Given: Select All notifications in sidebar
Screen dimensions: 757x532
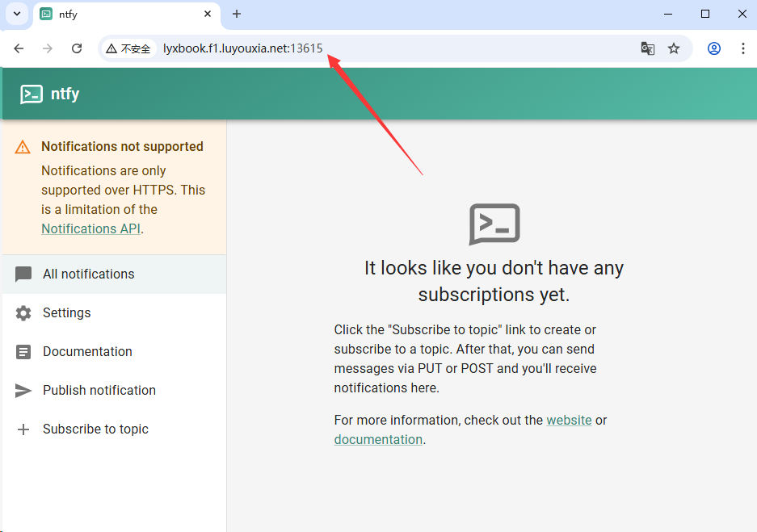Looking at the screenshot, I should (x=115, y=274).
